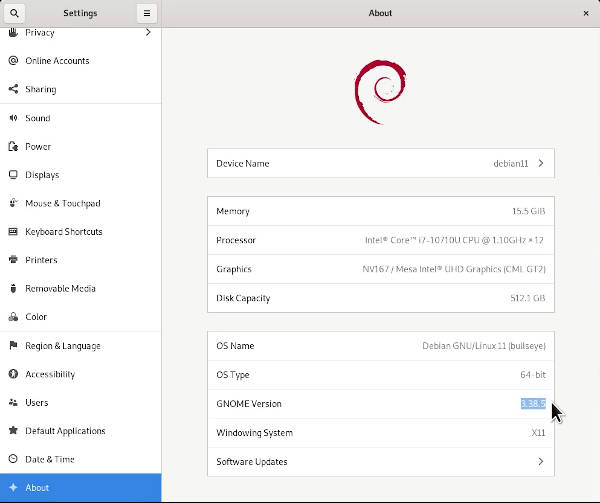600x503 pixels.
Task: Click the X11 windowing system value
Action: point(538,433)
